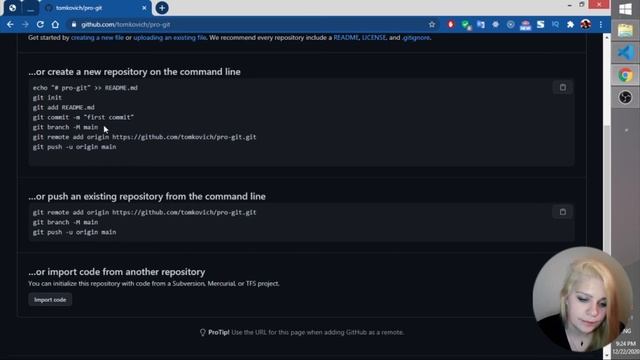This screenshot has height=360, width=640.
Task: Click the 'git add README.md' line
Action: (64, 107)
